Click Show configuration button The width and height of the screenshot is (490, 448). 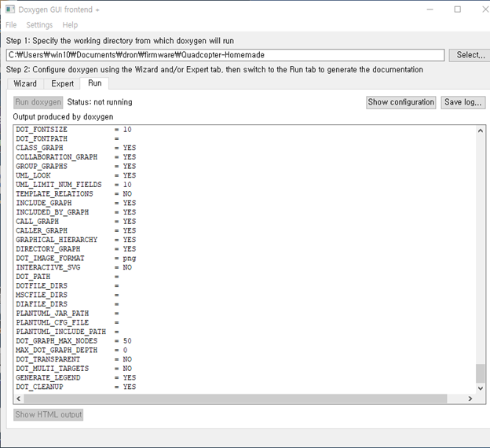401,102
